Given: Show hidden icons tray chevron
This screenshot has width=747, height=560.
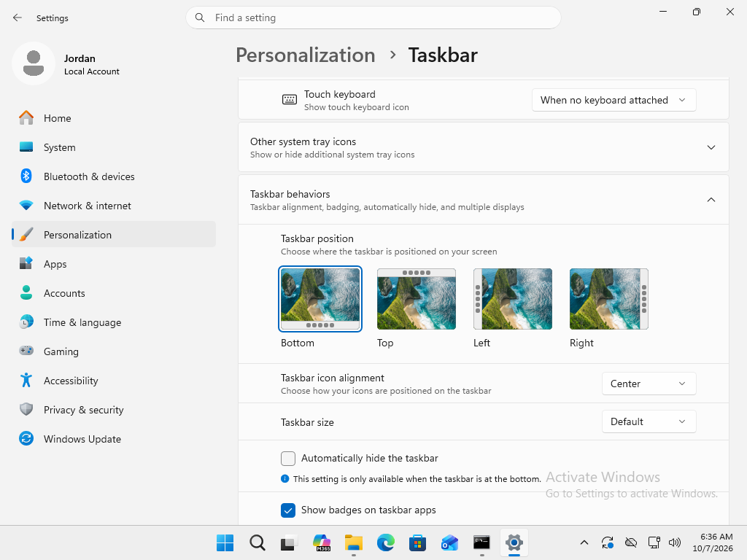Looking at the screenshot, I should click(584, 542).
